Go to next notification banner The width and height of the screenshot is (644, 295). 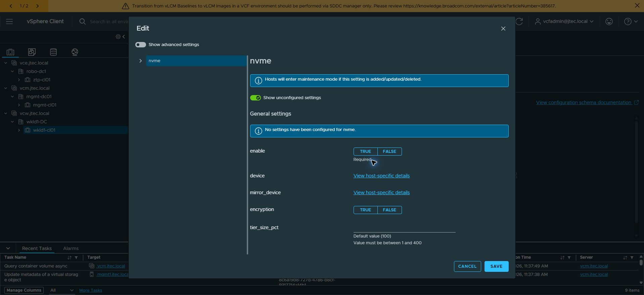[37, 6]
